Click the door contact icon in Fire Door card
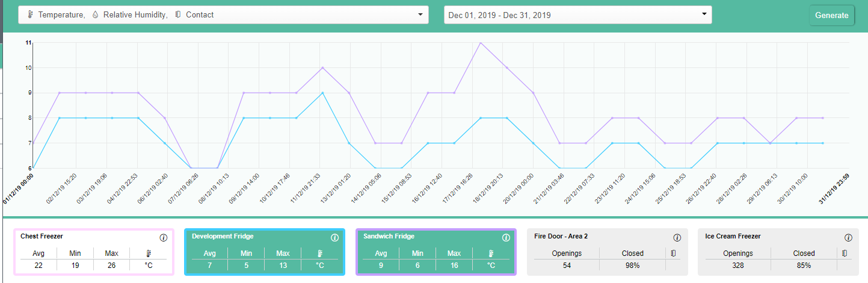The image size is (868, 283). click(x=672, y=253)
